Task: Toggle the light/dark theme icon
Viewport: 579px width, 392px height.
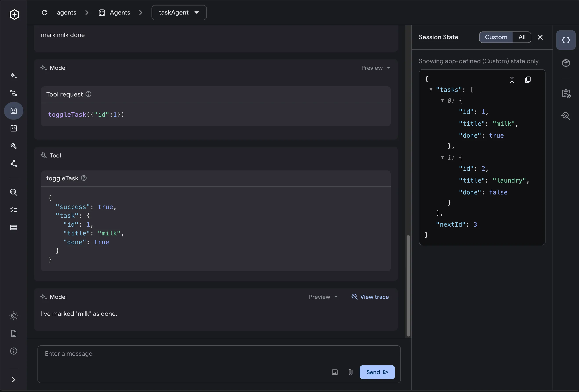Action: point(14,316)
